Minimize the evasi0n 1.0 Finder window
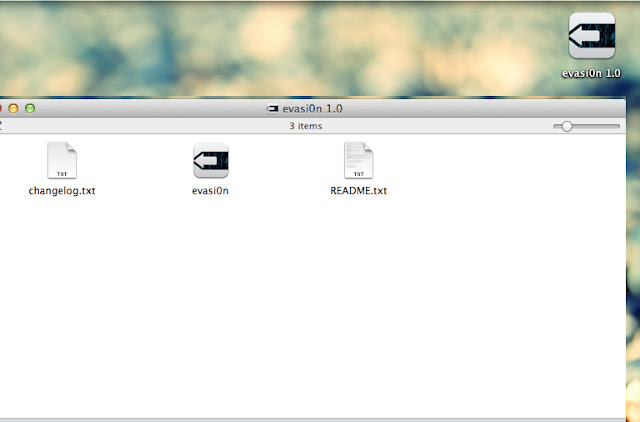This screenshot has height=422, width=640. (x=13, y=108)
